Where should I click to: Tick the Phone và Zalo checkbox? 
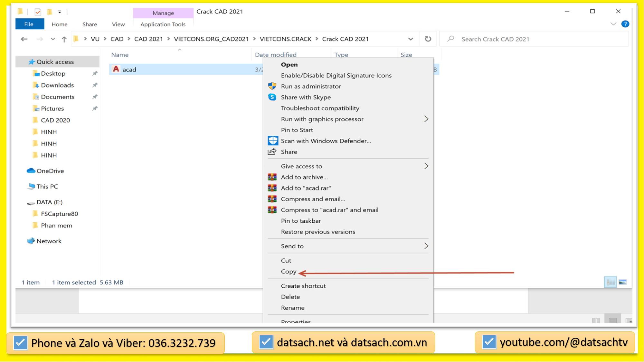click(x=20, y=343)
